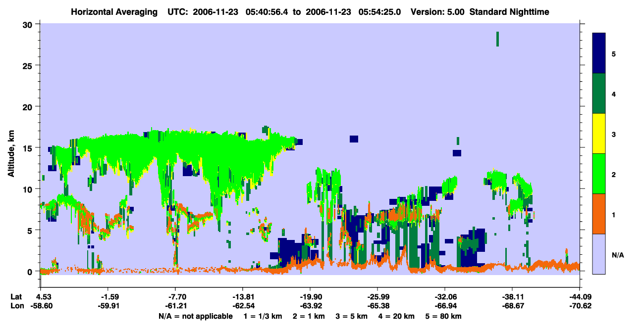Click '4 = 20 km' legend caption

[x=397, y=316]
